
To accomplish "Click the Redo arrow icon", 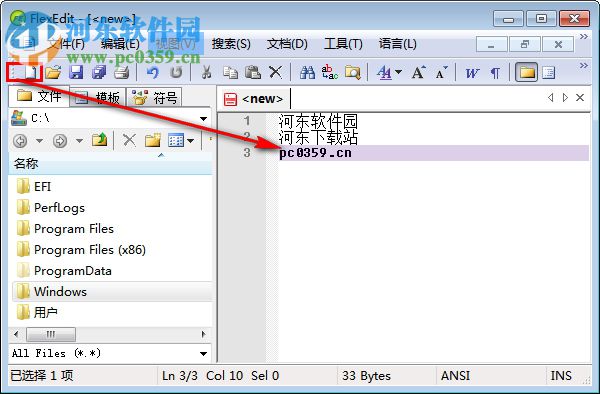I will click(176, 72).
